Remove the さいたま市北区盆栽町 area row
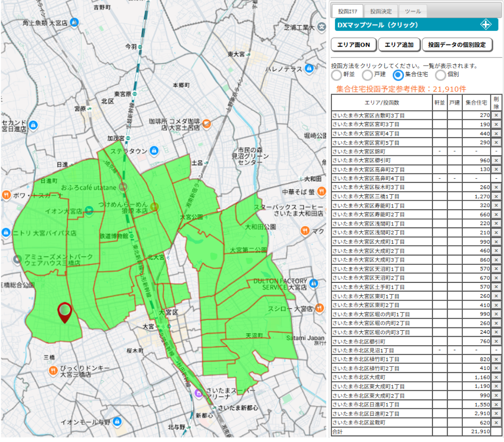Image resolution: width=504 pixels, height=442 pixels. (496, 422)
